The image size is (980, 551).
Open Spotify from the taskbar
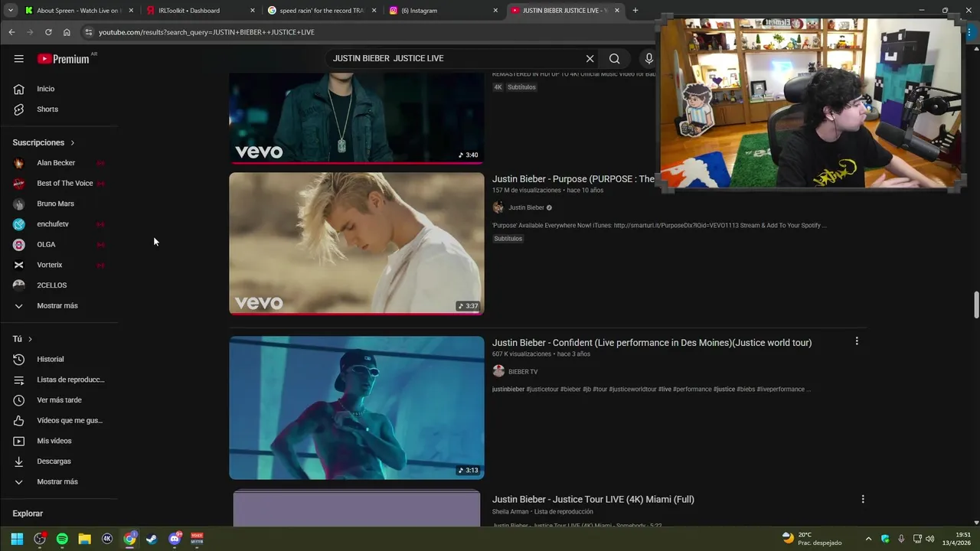62,539
